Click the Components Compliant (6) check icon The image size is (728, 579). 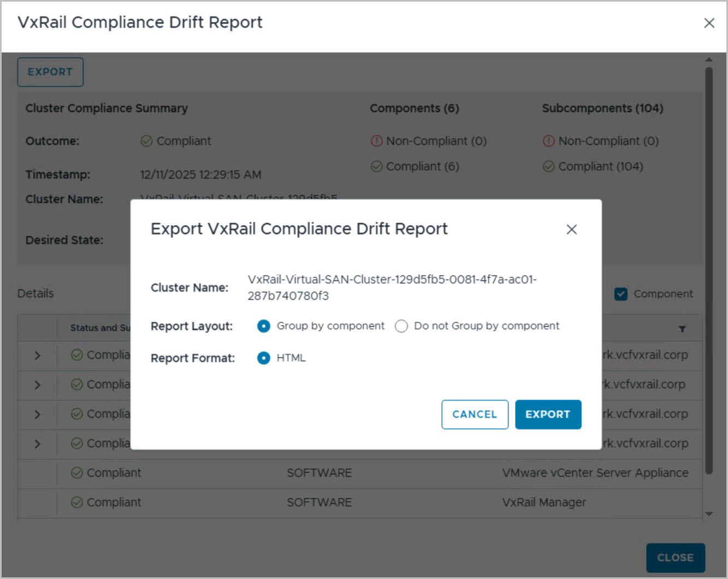pyautogui.click(x=376, y=166)
